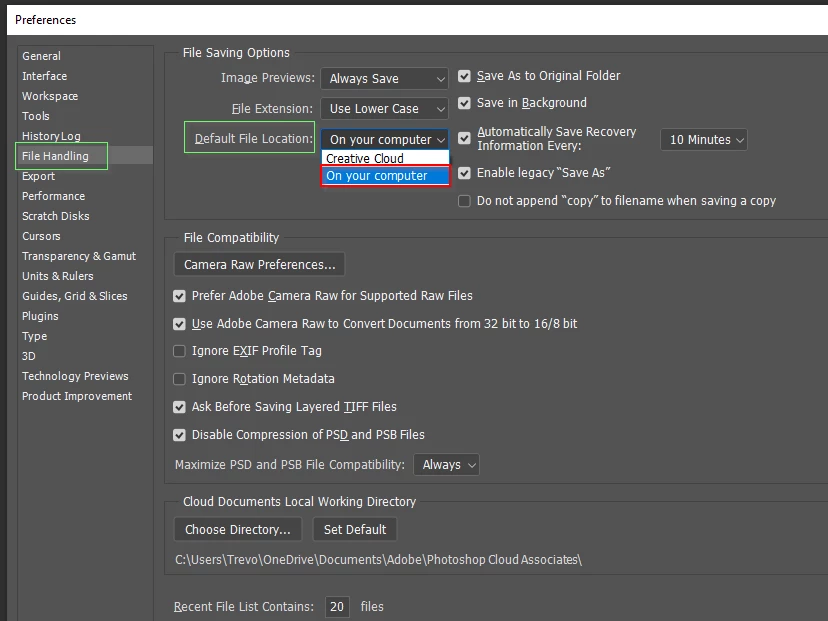Toggle Automatically Save Recovery Information checkbox
Screen dimensions: 828x621
coord(464,138)
